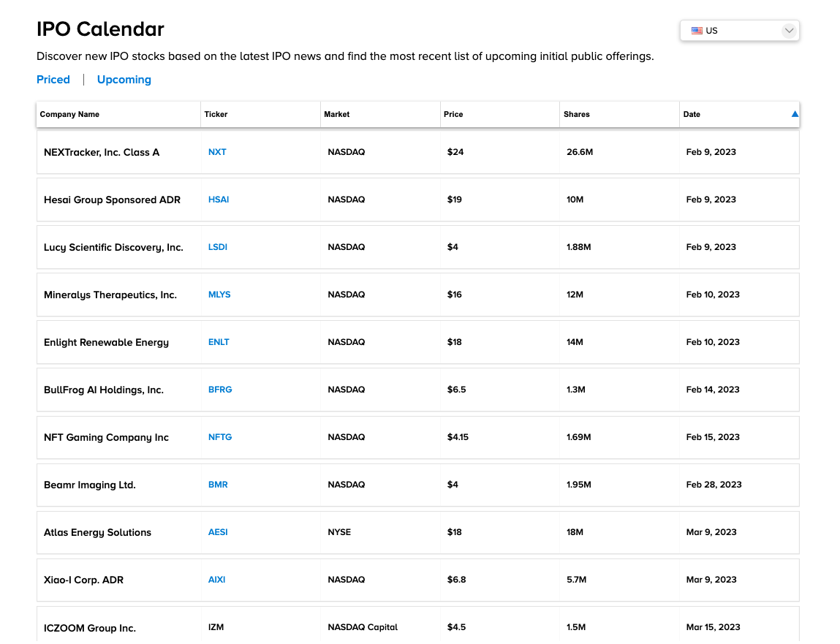Sort by Date using the blue arrow
840x644 pixels.
click(x=795, y=114)
